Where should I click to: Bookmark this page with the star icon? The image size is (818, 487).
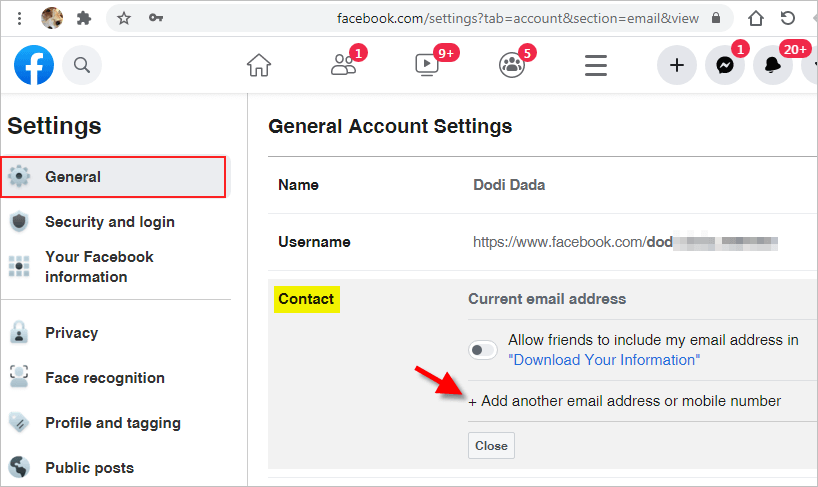(x=124, y=19)
